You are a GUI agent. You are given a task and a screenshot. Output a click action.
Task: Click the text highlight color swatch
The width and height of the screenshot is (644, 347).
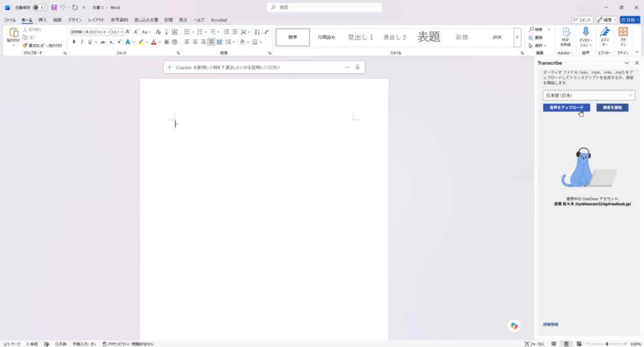(x=141, y=42)
